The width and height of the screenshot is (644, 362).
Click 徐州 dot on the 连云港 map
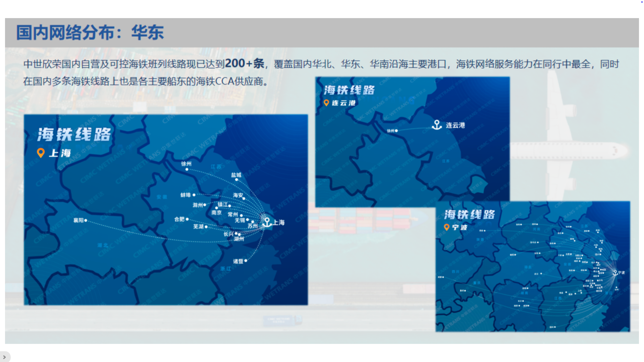click(396, 131)
